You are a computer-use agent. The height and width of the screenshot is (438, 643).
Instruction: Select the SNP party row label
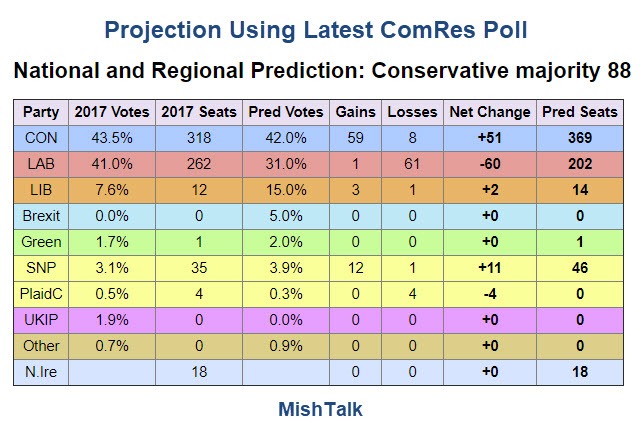tap(40, 268)
